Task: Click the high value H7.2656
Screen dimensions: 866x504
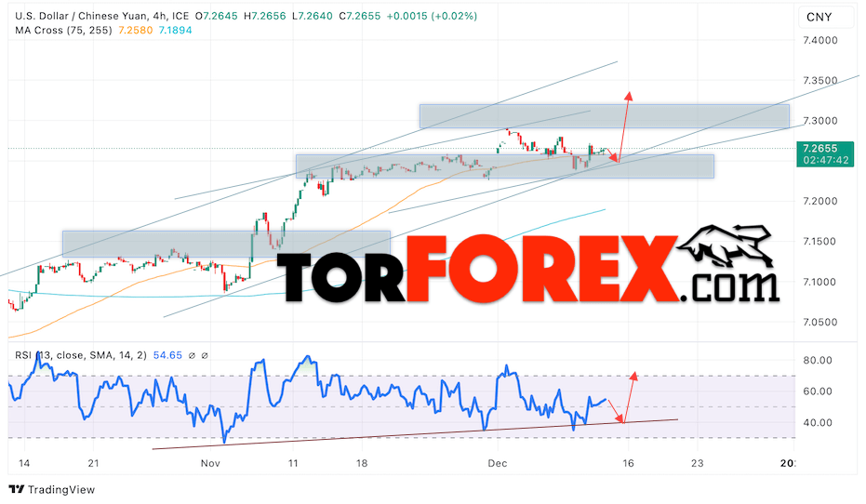Action: tap(264, 16)
